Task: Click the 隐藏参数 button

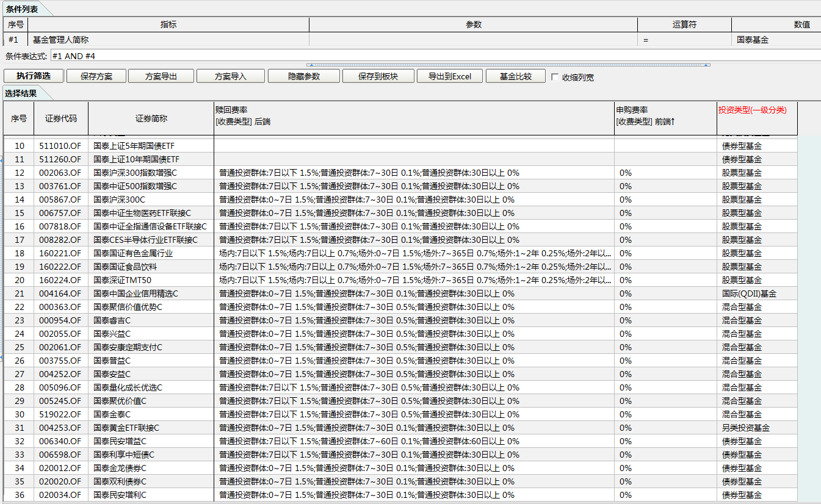Action: pyautogui.click(x=303, y=76)
